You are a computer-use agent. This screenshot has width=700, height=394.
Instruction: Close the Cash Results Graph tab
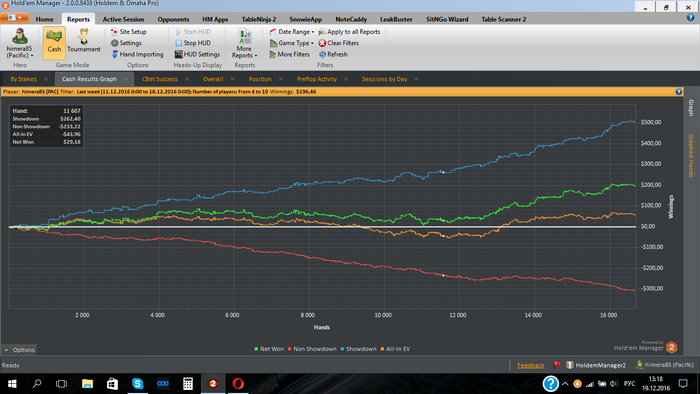click(126, 79)
